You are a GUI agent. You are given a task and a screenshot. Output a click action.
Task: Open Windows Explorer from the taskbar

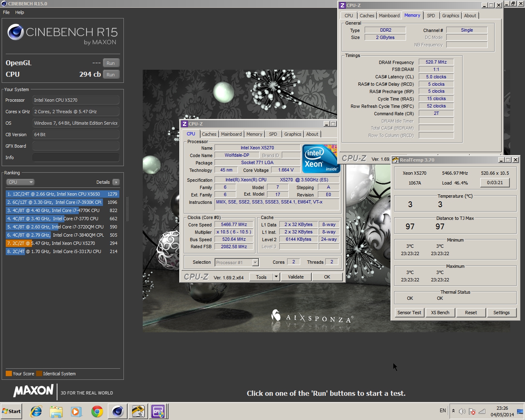pos(56,411)
